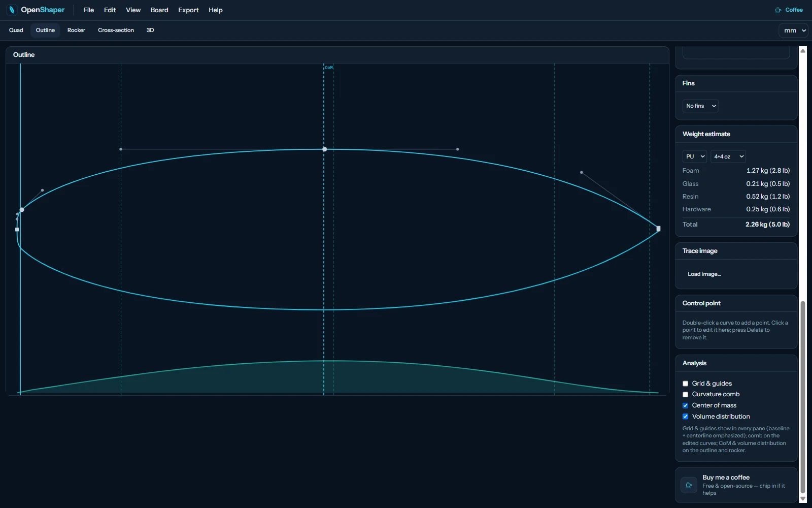Enable the Grid & guides checkbox
Screen dimensions: 812x508
coord(685,384)
